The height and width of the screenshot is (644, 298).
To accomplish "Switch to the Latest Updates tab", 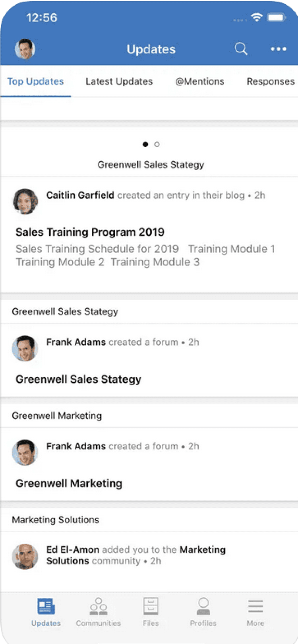I will click(119, 81).
